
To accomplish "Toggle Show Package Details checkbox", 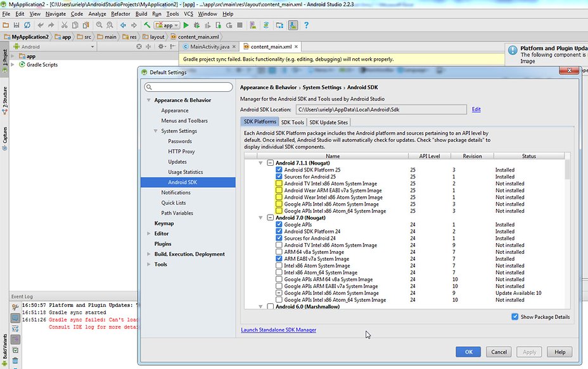I will 515,316.
